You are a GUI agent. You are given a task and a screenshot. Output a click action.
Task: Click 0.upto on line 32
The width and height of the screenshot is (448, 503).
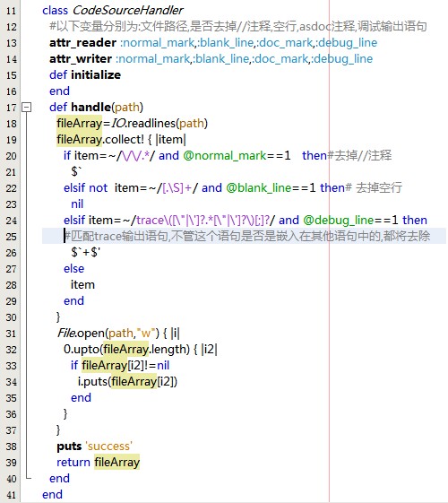82,349
